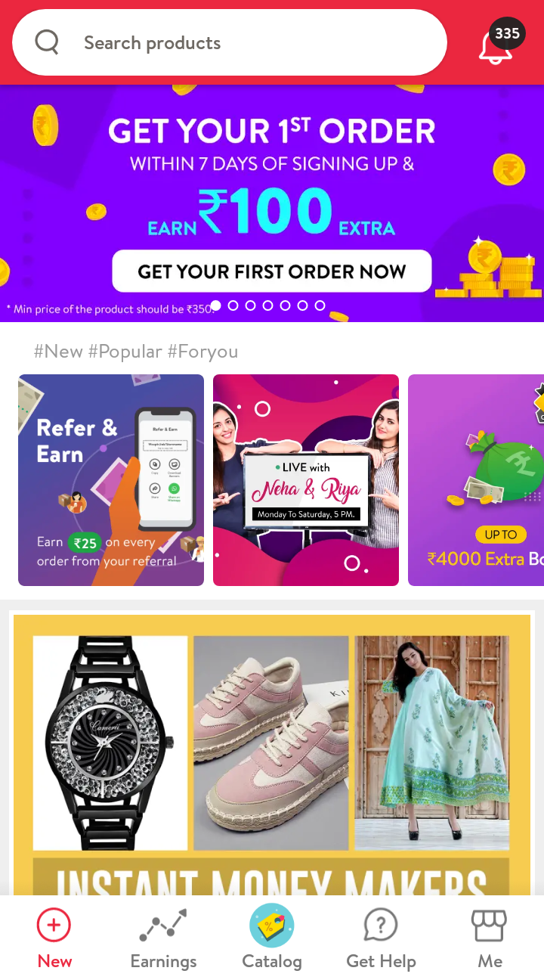
Task: Tap the black wristwatch product image
Action: [x=110, y=743]
